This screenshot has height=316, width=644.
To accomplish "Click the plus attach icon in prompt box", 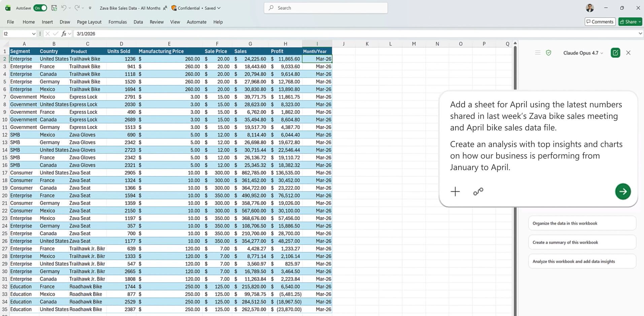I will tap(455, 192).
